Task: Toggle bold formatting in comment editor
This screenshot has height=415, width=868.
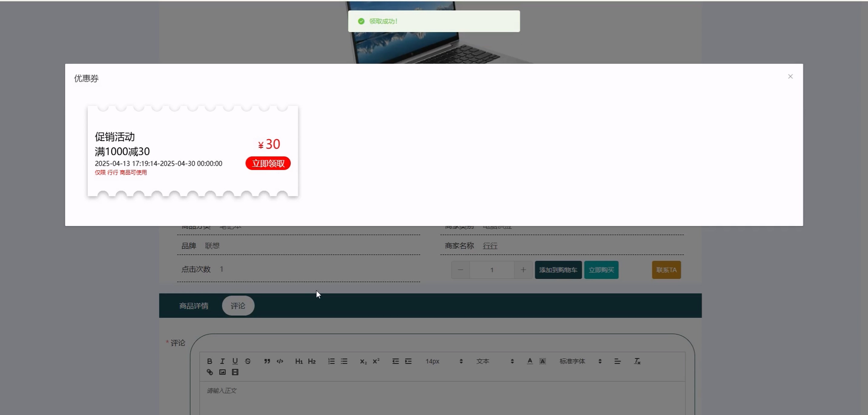Action: (210, 361)
